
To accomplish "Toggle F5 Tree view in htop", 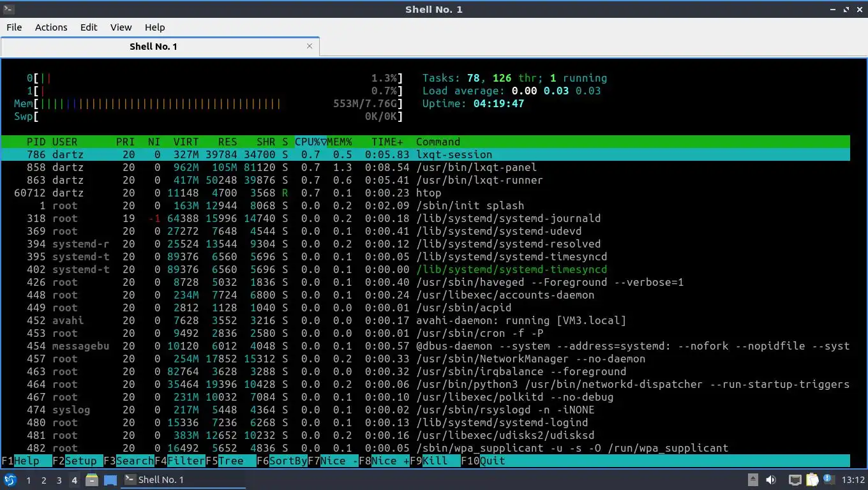I will pyautogui.click(x=230, y=461).
